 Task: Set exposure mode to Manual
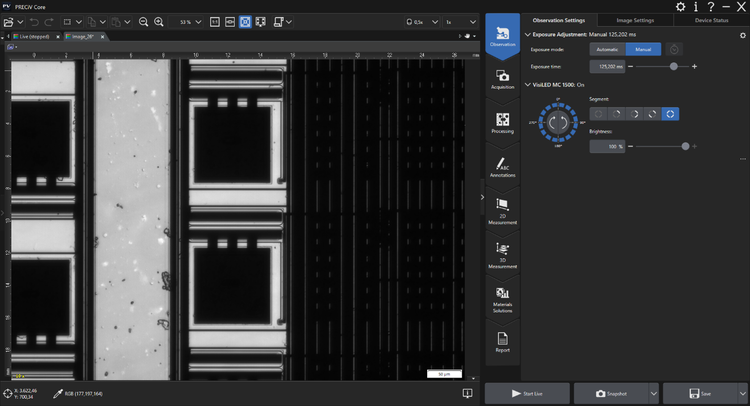coord(643,48)
